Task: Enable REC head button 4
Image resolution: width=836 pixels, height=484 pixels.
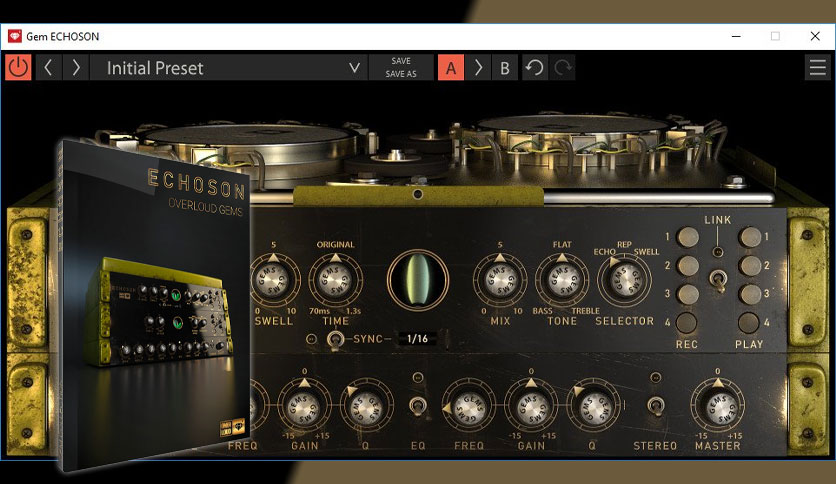Action: click(687, 322)
